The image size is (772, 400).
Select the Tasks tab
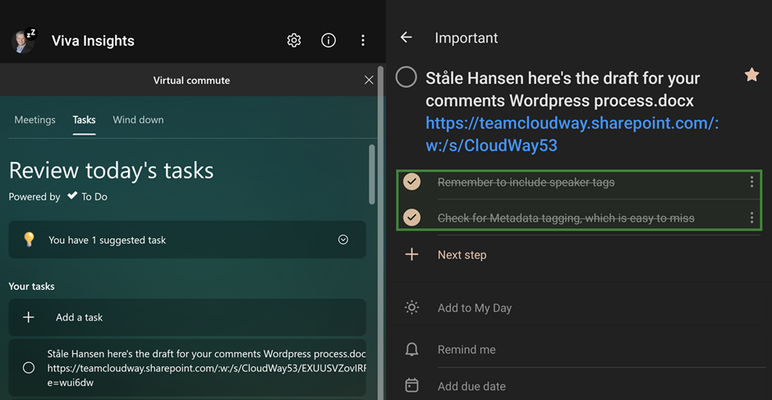(x=84, y=120)
